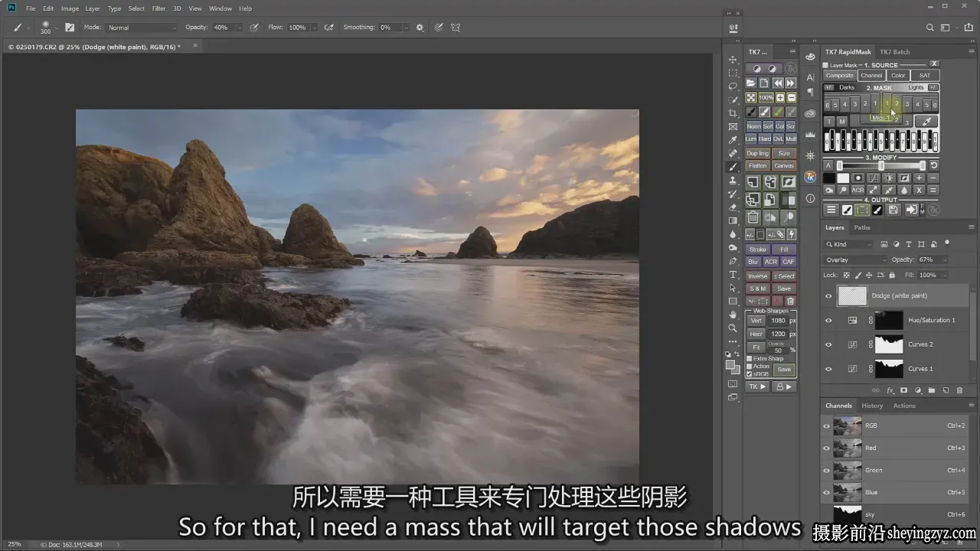Screen dimensions: 980x551
Task: Select the Zoom tool in the toolbar
Action: (733, 328)
